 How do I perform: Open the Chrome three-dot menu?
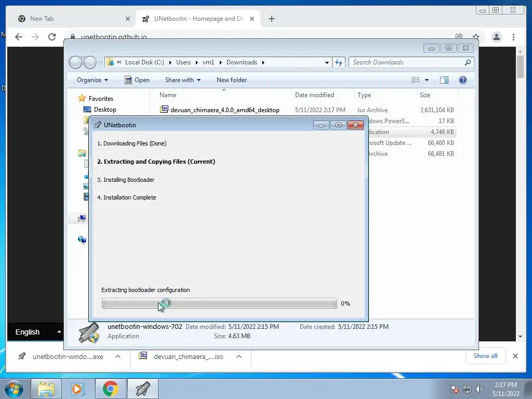pyautogui.click(x=514, y=37)
